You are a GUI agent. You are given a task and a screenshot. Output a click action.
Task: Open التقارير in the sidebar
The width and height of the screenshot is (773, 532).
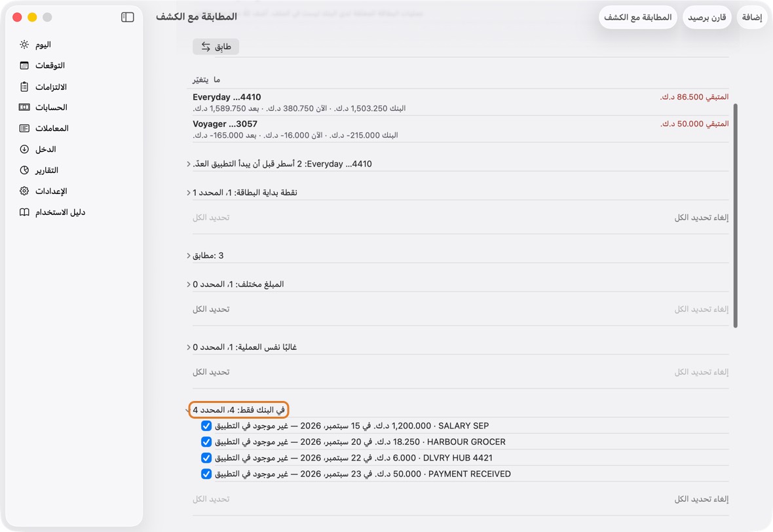tap(47, 170)
